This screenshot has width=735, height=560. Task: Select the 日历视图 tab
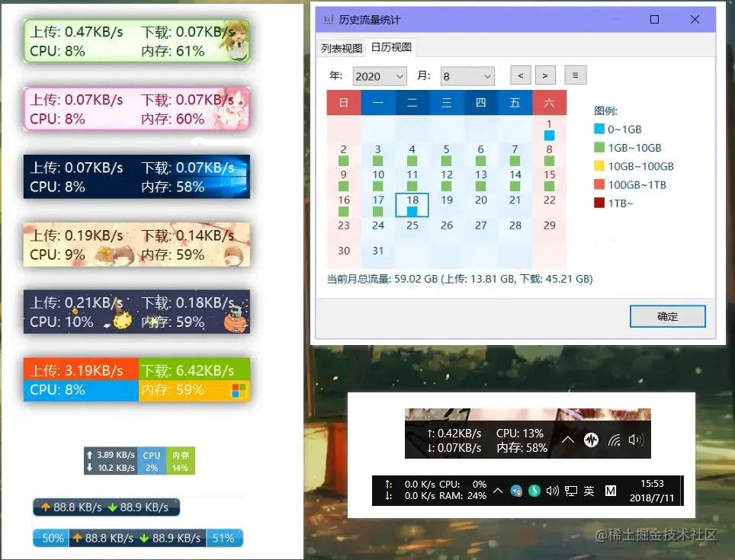point(390,47)
